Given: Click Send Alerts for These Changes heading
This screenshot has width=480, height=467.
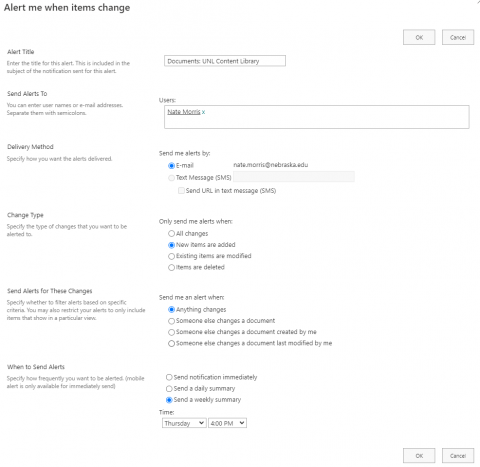Looking at the screenshot, I should coord(50,291).
